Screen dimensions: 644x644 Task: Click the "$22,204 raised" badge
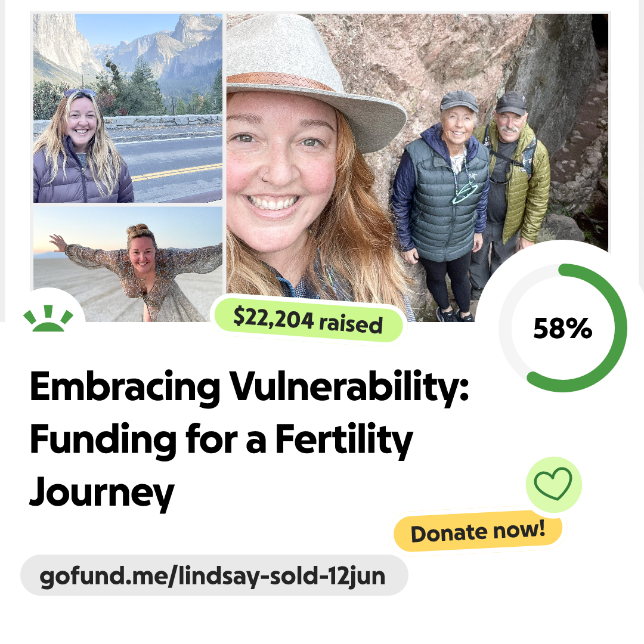click(308, 321)
